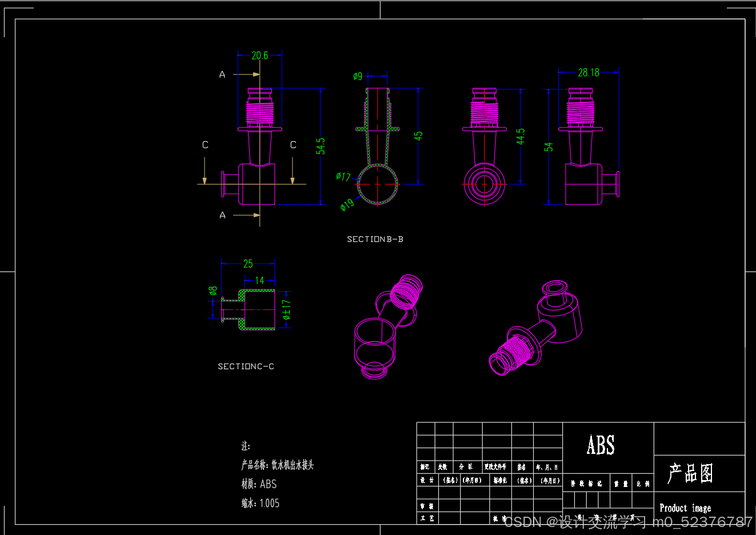
Task: Click the 14 dimension value in section C-C
Action: 259,280
